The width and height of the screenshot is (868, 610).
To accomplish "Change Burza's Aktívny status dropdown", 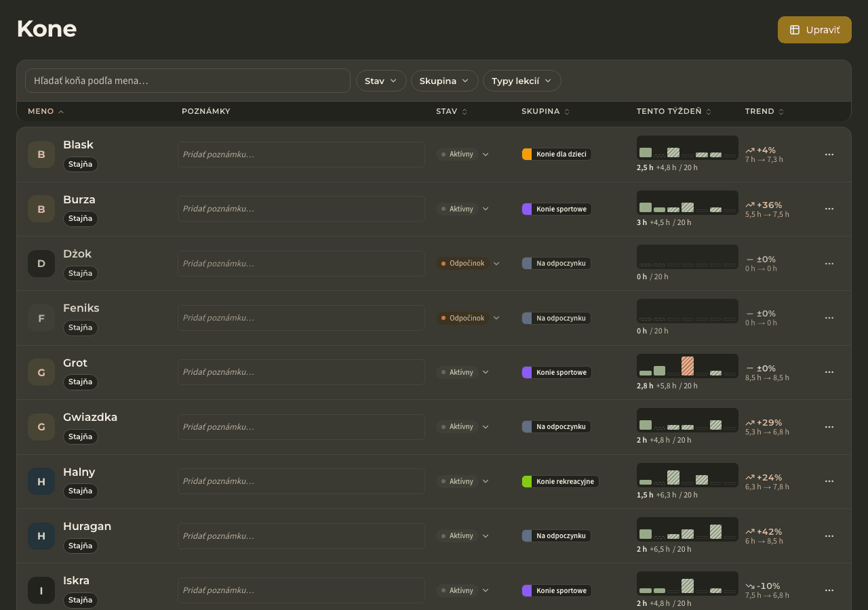I will coord(463,209).
